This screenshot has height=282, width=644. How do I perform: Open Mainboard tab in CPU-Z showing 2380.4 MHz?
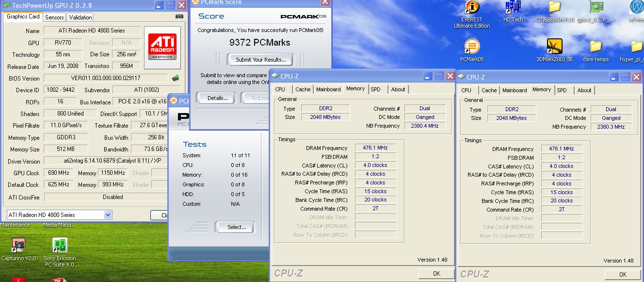[x=328, y=89]
